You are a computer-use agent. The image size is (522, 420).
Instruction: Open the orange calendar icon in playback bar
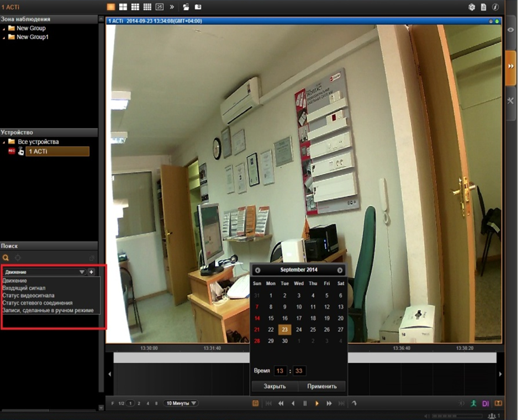point(255,403)
